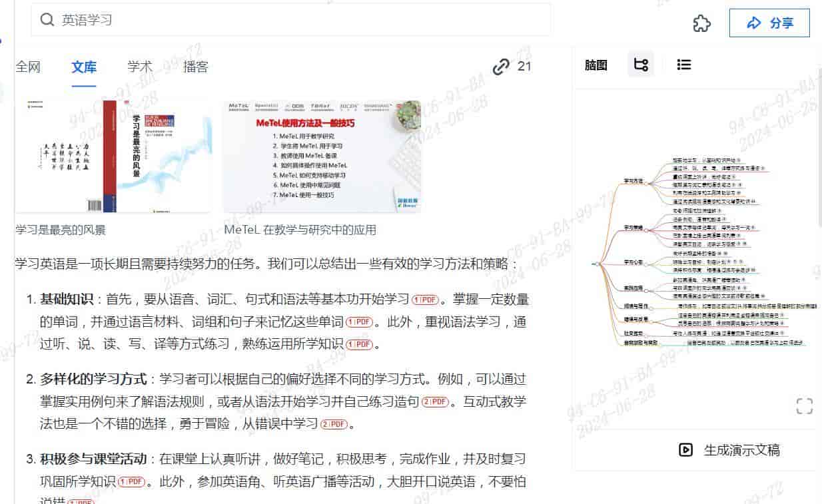Click the 基础知识 bold heading

pyautogui.click(x=66, y=299)
